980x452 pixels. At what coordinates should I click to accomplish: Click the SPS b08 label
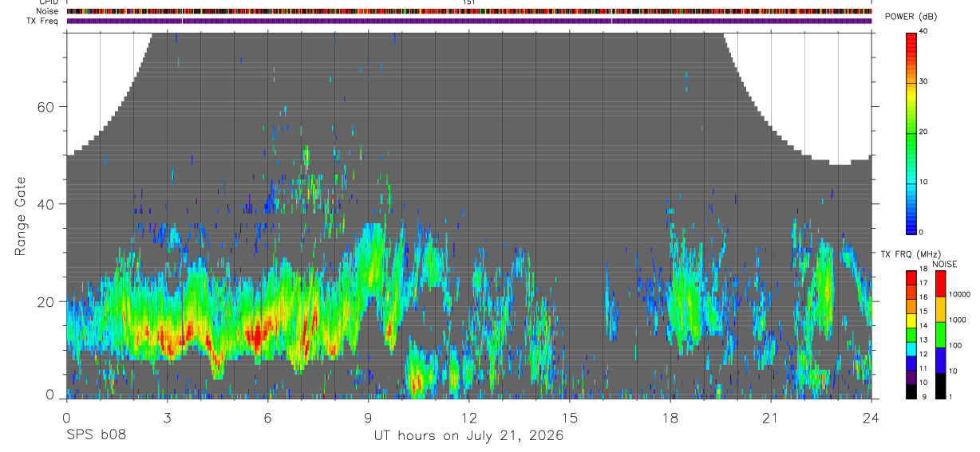coord(96,436)
